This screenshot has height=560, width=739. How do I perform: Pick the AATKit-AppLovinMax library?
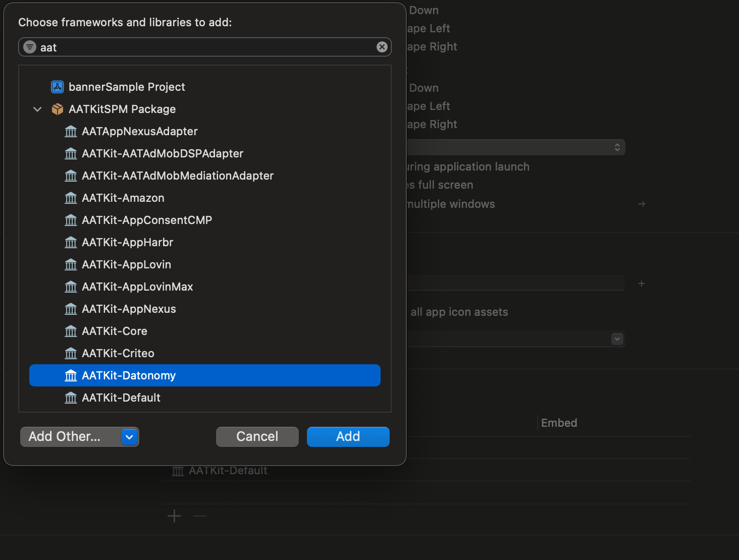pos(137,287)
